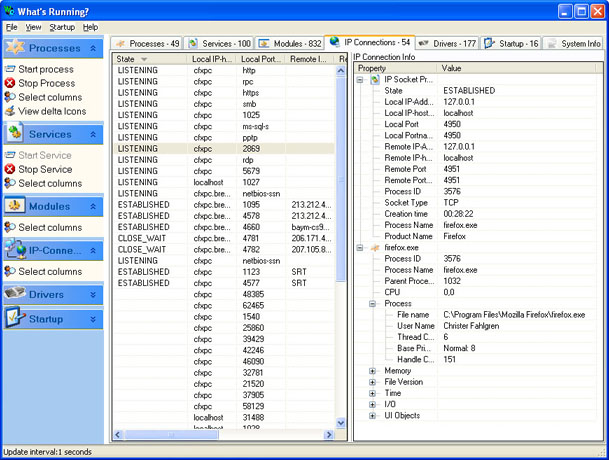
Task: Select the row with local port 2869
Action: [250, 147]
